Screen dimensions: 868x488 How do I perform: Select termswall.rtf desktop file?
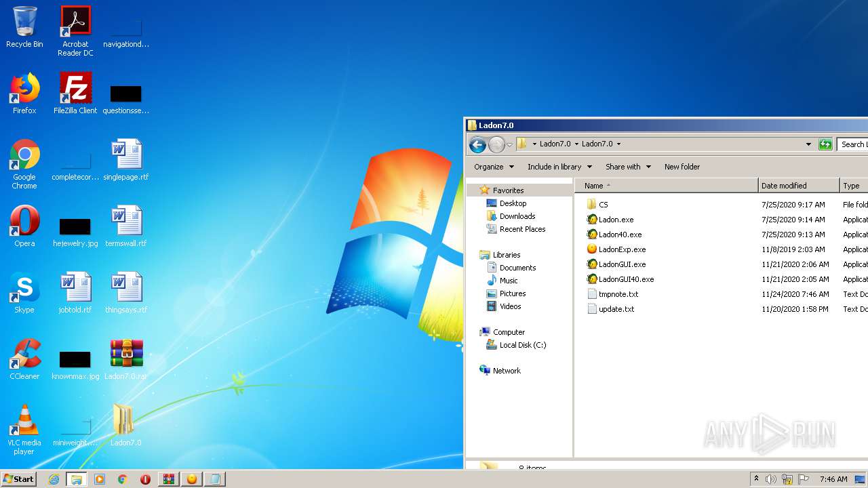pyautogui.click(x=126, y=227)
